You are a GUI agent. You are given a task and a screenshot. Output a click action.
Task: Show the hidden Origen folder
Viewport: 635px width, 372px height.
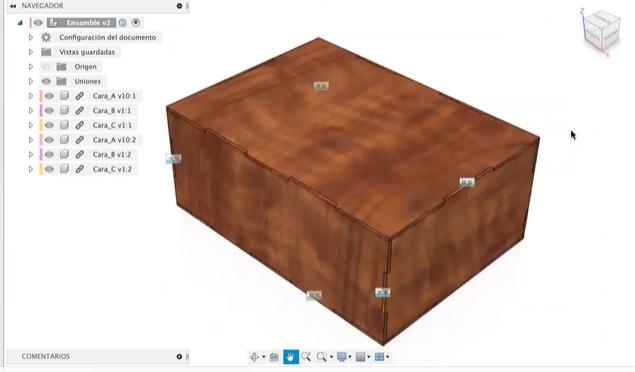coord(46,67)
